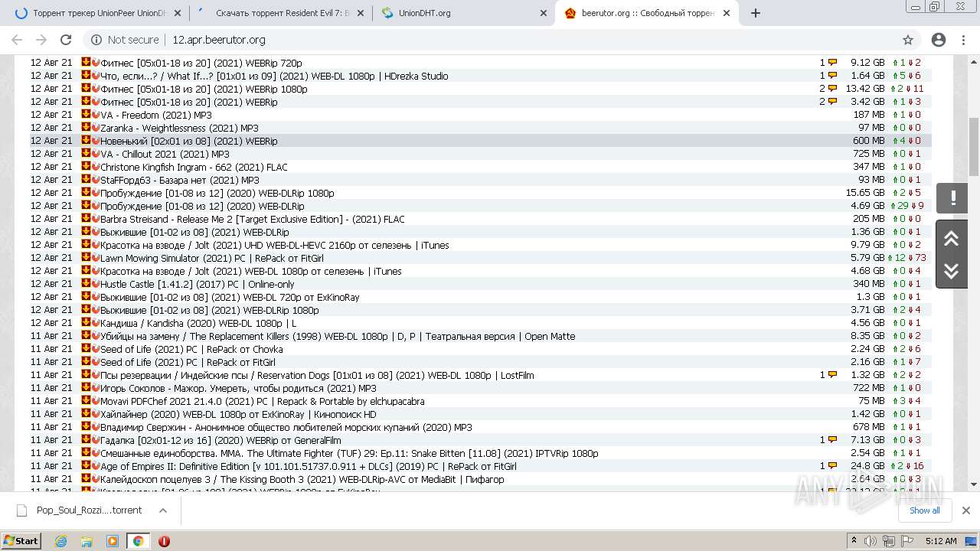Go back to previous page
This screenshot has width=980, height=551.
(x=17, y=40)
